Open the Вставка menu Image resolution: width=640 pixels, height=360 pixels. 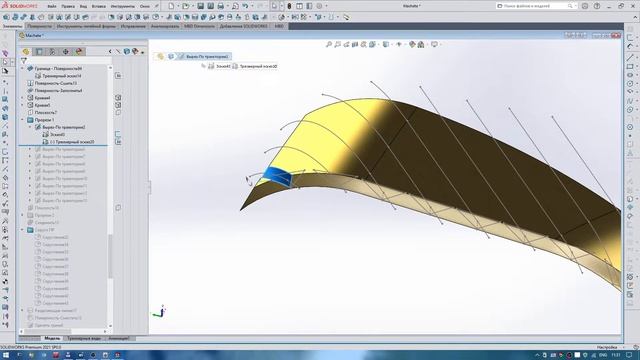[x=98, y=6]
